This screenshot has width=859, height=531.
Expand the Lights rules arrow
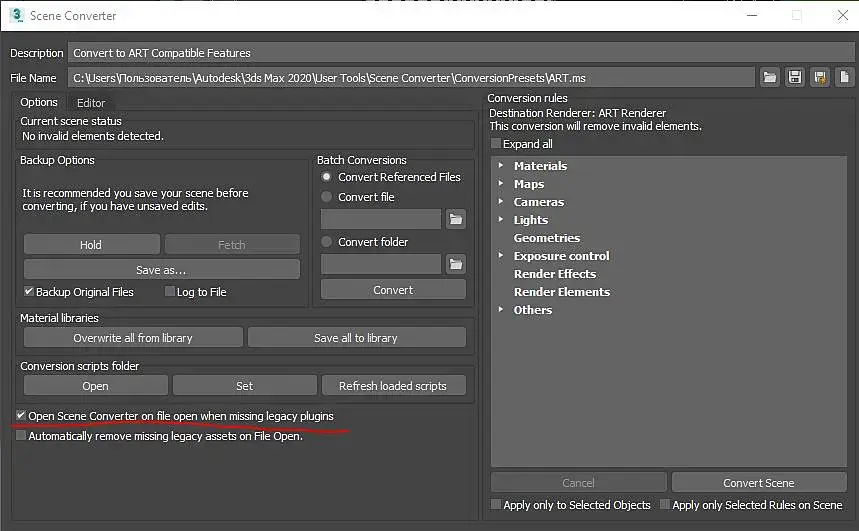[x=500, y=219]
